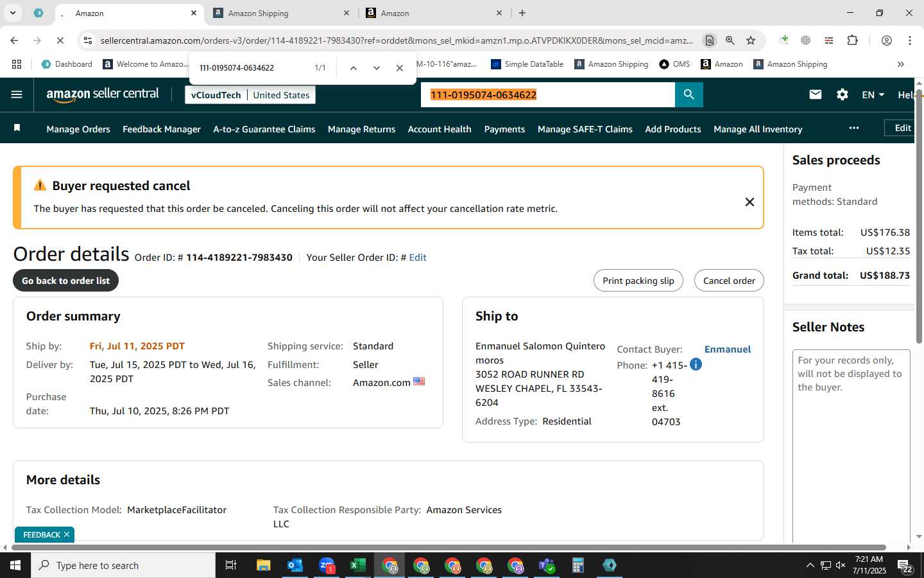Go to previous find result

[x=353, y=68]
